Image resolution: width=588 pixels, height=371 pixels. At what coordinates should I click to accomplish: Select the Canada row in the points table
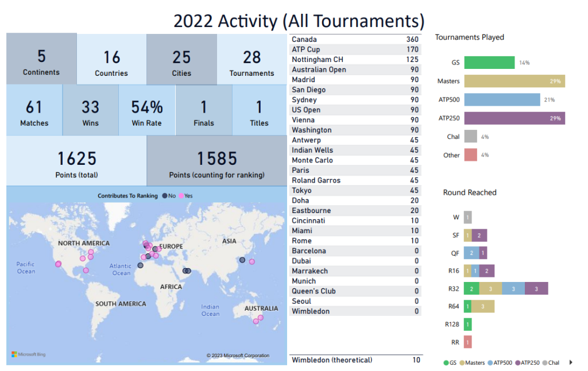(355, 40)
